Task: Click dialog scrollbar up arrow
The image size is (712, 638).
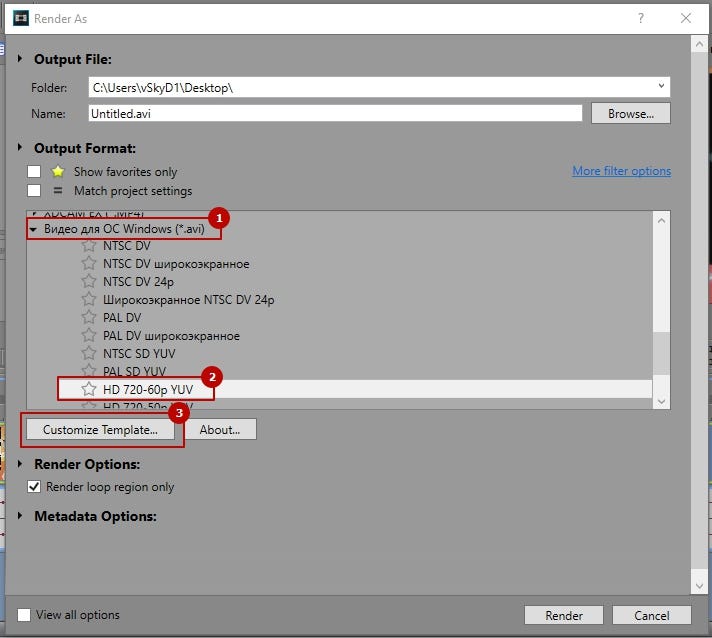Action: pos(699,45)
